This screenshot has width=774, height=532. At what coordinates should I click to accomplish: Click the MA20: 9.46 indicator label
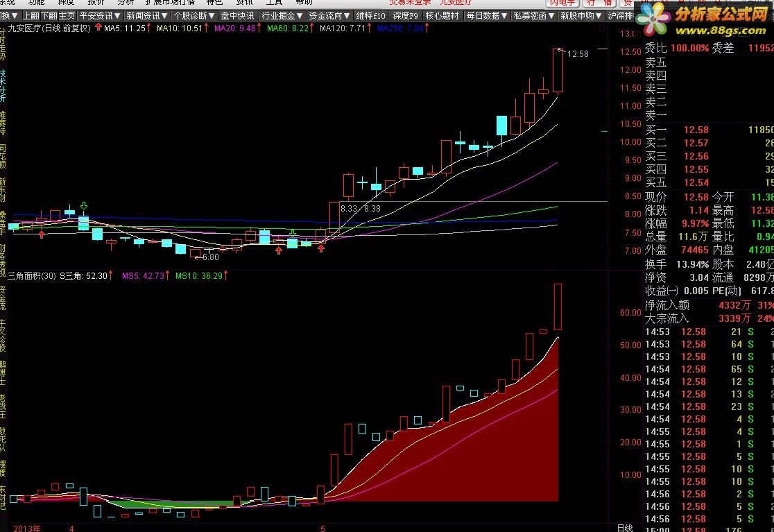(x=235, y=28)
